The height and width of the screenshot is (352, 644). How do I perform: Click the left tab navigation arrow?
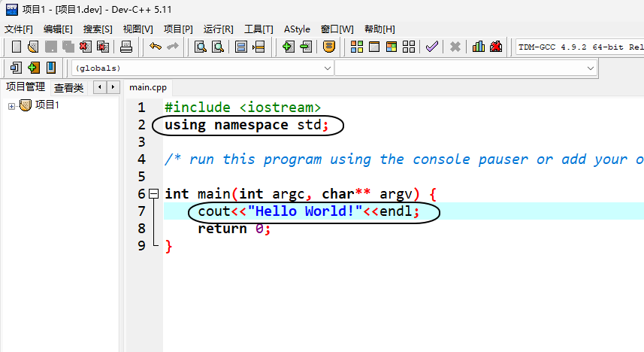[x=100, y=87]
